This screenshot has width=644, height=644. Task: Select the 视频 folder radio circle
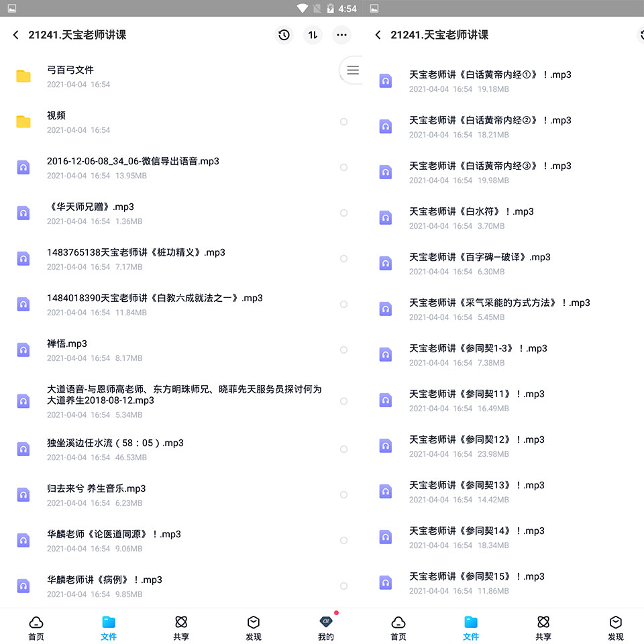343,121
